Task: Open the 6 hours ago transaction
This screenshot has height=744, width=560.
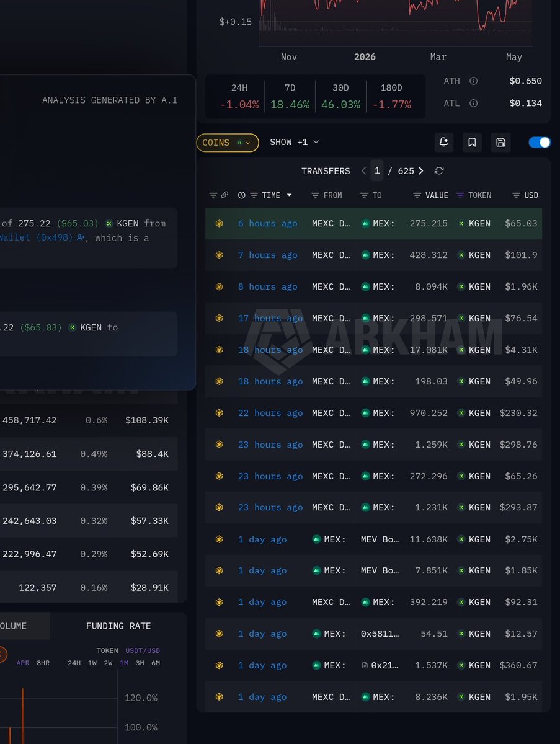Action: 268,224
